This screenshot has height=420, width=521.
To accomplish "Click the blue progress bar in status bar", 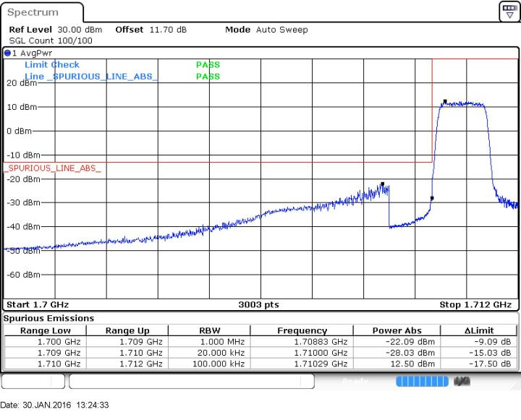I will 422,381.
